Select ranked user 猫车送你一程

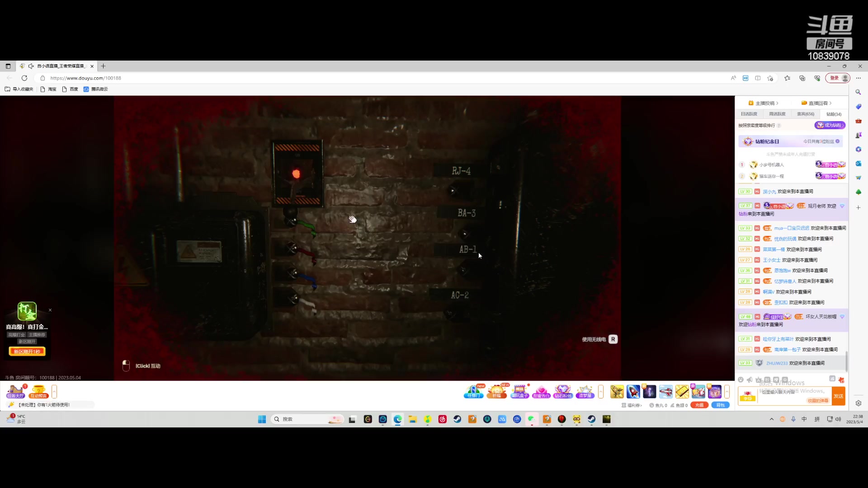pyautogui.click(x=771, y=177)
